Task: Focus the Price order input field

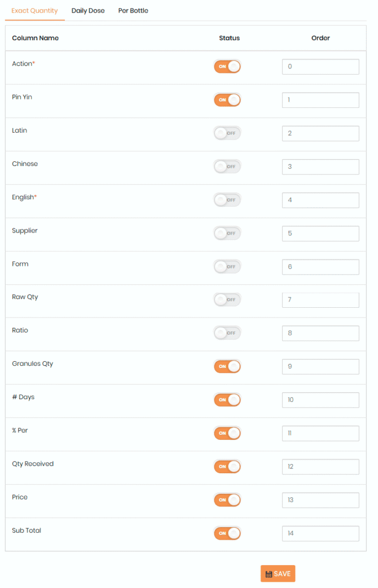Action: (320, 500)
